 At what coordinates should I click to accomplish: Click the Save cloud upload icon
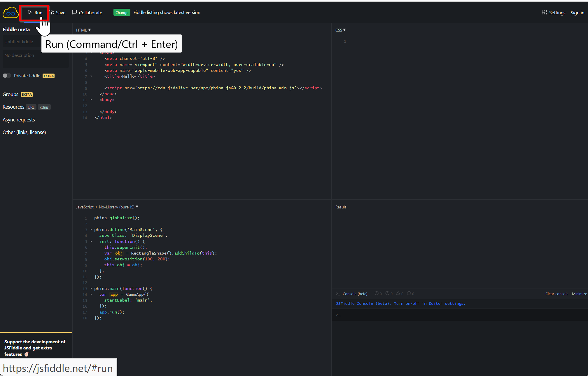coord(52,12)
